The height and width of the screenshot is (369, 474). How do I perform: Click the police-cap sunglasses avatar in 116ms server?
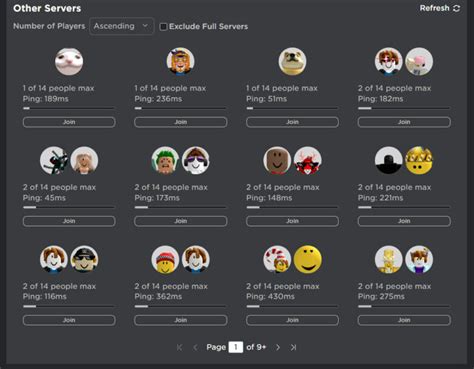84,259
